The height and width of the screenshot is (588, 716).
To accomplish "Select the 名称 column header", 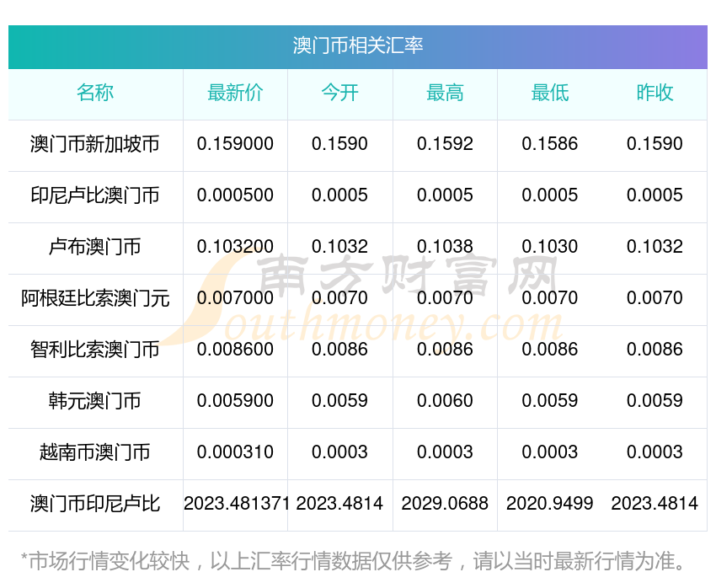I will tap(95, 93).
